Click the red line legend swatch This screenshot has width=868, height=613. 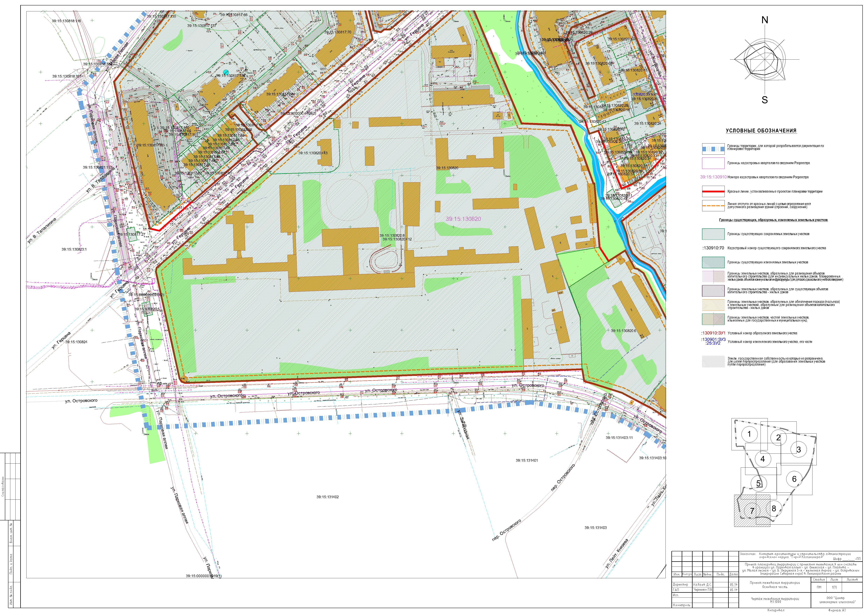[713, 192]
